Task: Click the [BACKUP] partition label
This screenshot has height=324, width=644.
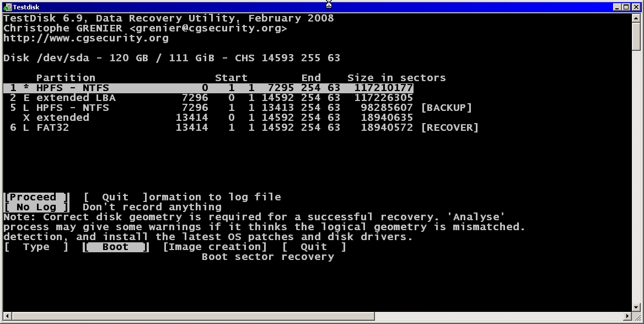Action: pos(447,108)
